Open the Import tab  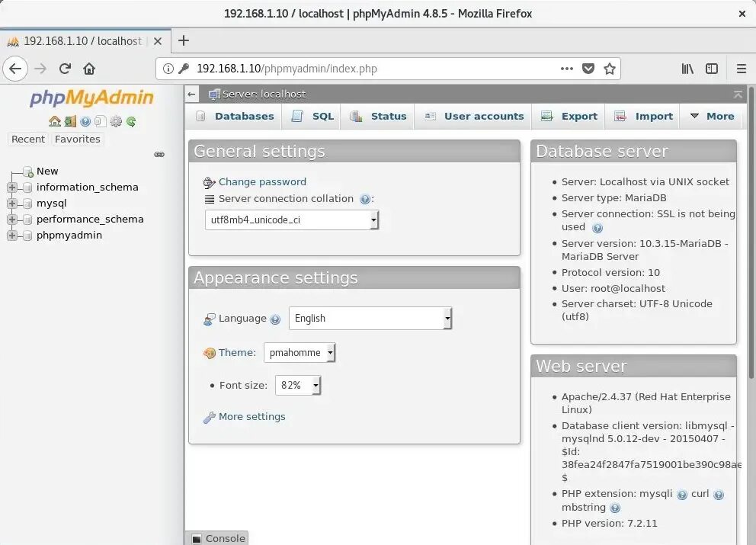643,116
